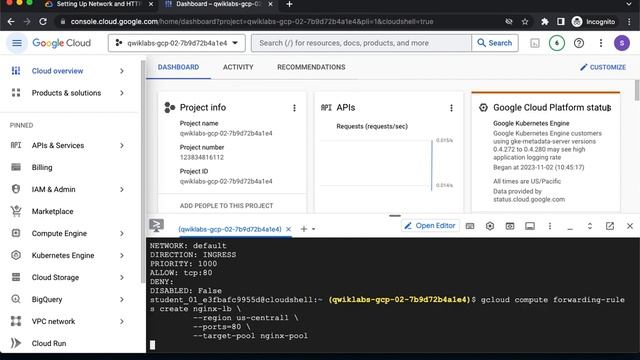Open Cloud overview in sidebar

tap(57, 71)
